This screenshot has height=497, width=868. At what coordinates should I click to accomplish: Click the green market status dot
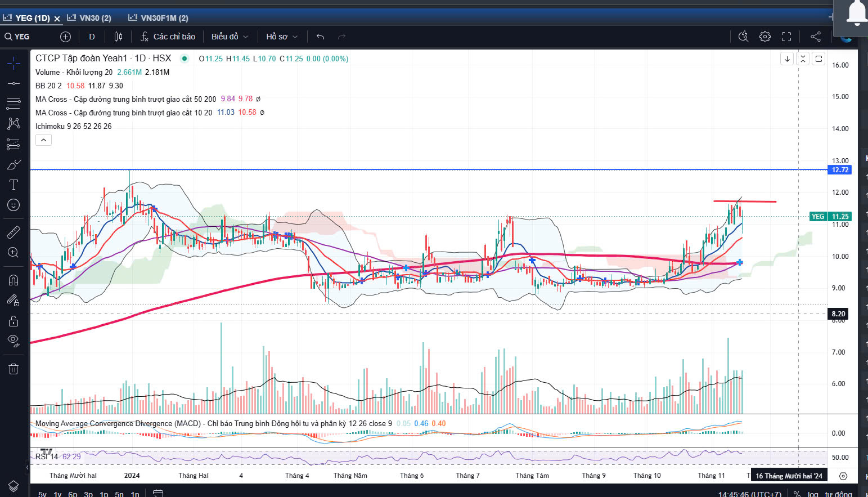[185, 59]
